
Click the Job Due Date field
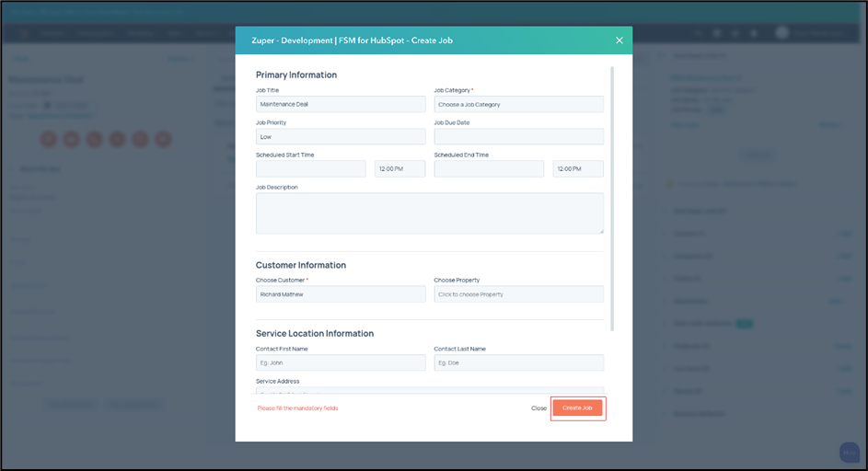519,137
